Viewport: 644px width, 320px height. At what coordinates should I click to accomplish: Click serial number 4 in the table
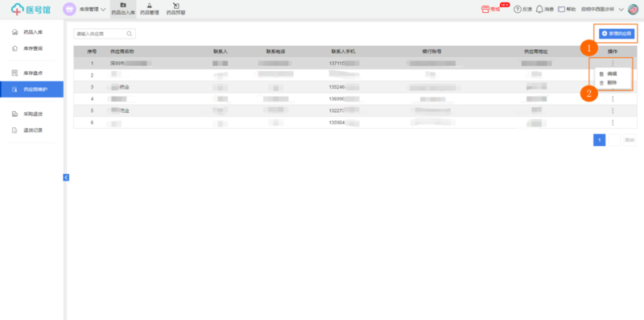click(x=92, y=98)
